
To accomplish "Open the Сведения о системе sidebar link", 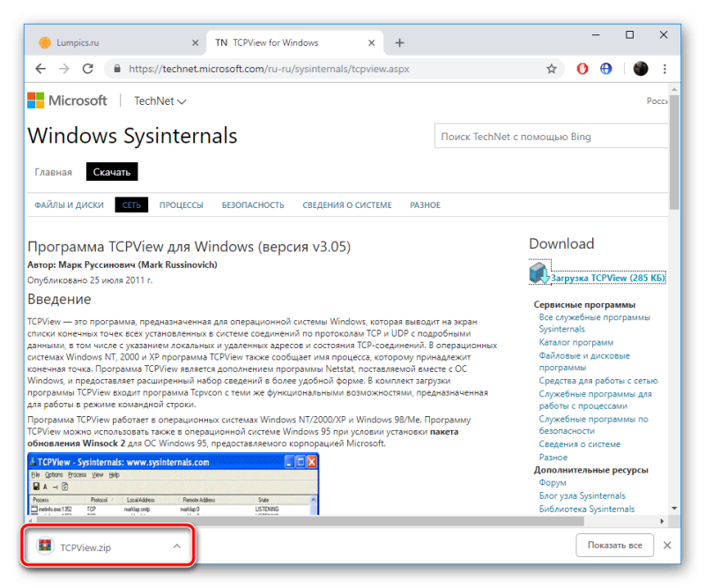I will coord(580,444).
